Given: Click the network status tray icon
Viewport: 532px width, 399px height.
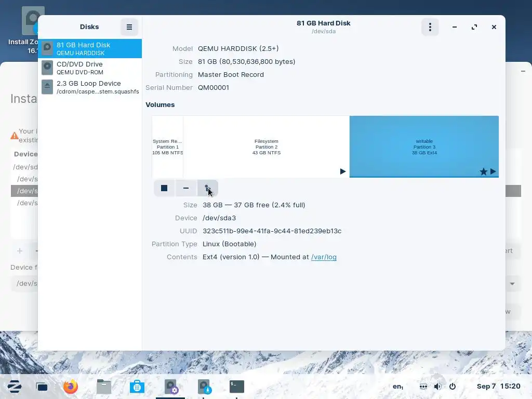Looking at the screenshot, I should click(x=423, y=387).
